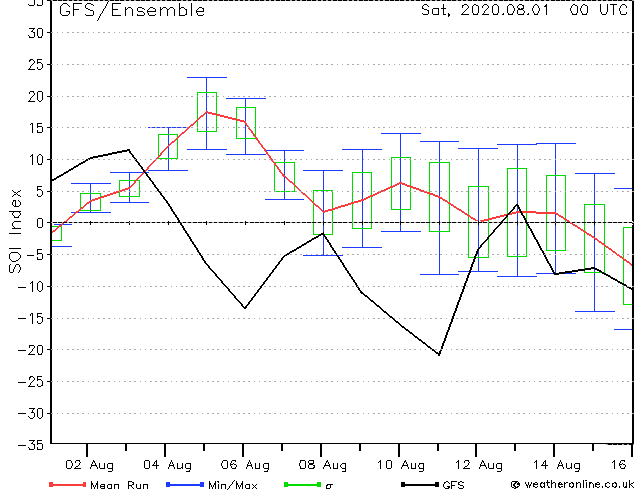Click the '-25' y-axis value
The height and width of the screenshot is (490, 634).
click(x=30, y=382)
